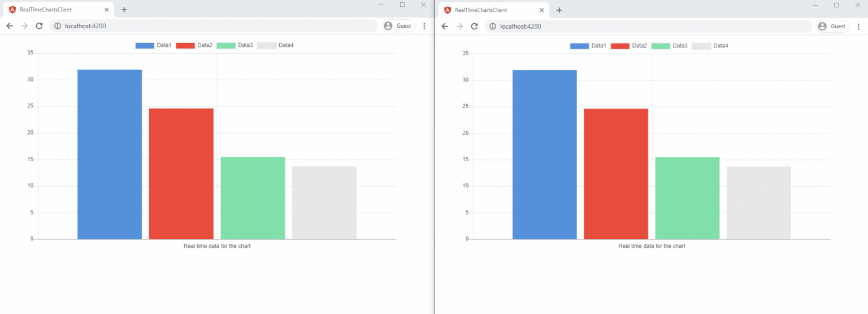Click blue Data1 bar in left chart

coord(110,154)
